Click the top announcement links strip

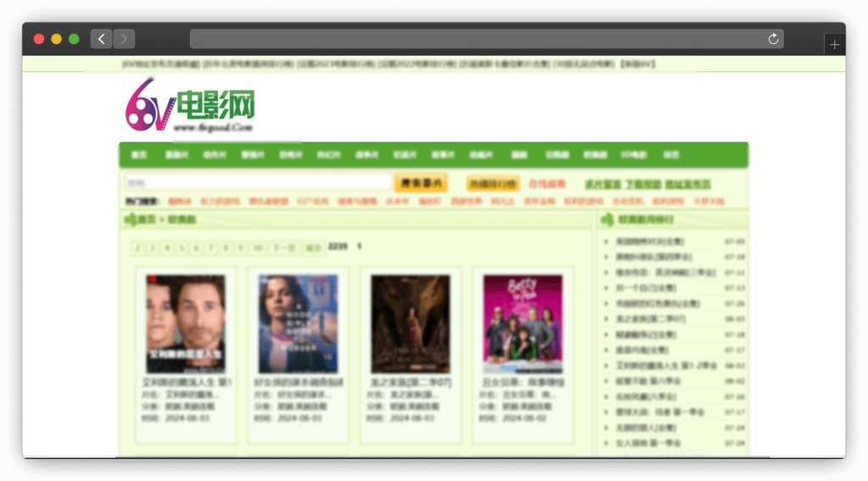(x=388, y=64)
